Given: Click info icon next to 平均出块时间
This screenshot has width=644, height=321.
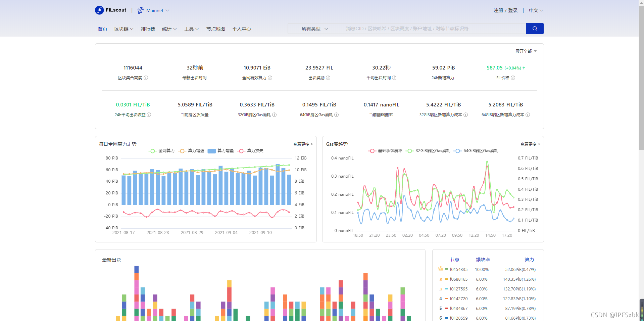Looking at the screenshot, I should (x=394, y=78).
